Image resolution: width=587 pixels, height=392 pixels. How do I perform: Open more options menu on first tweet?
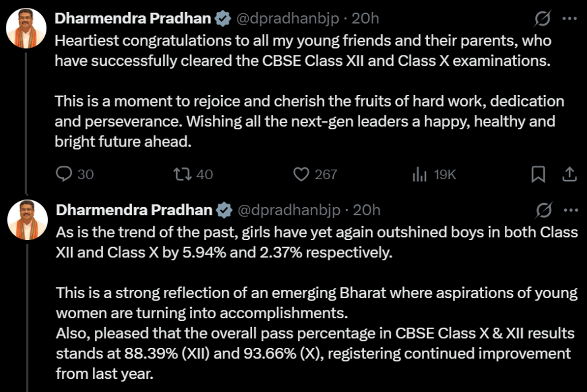click(x=569, y=19)
